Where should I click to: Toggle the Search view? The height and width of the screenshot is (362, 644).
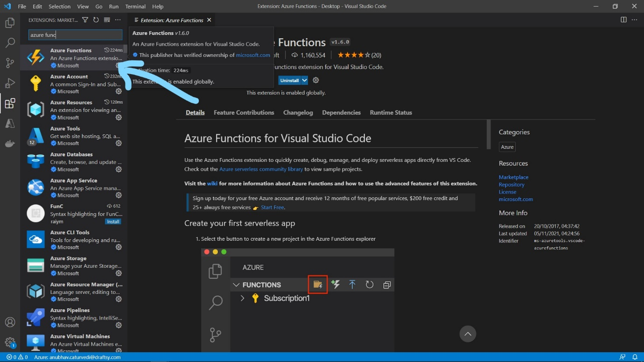point(10,42)
